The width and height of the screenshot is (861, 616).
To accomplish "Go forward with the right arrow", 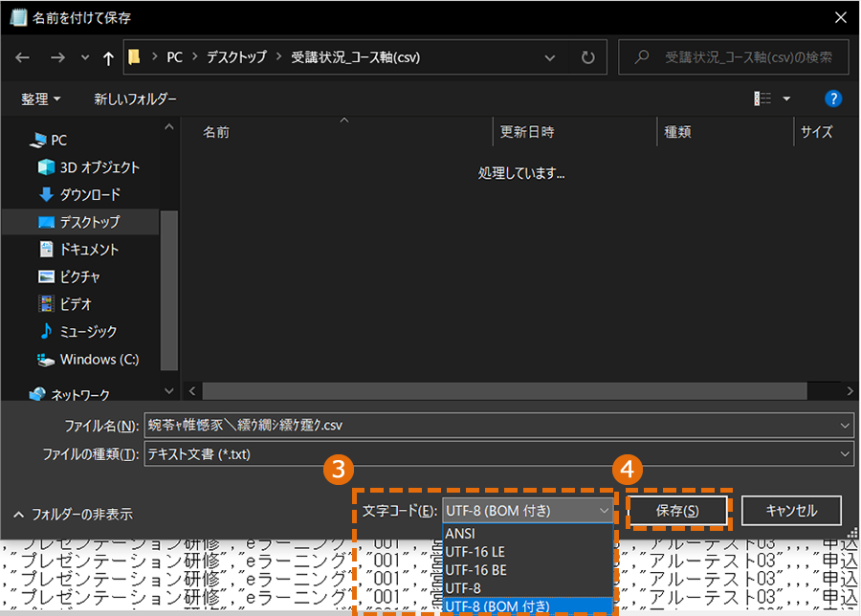I will point(57,57).
